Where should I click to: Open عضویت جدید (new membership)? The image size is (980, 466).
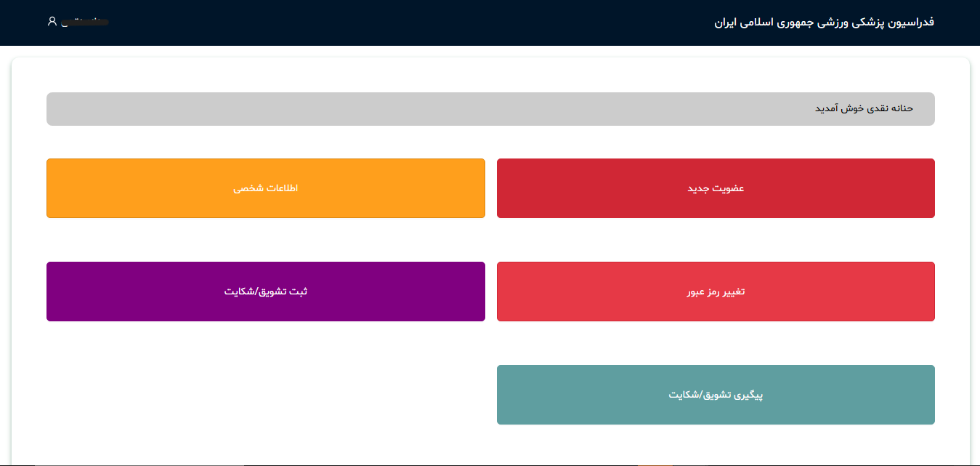click(716, 188)
